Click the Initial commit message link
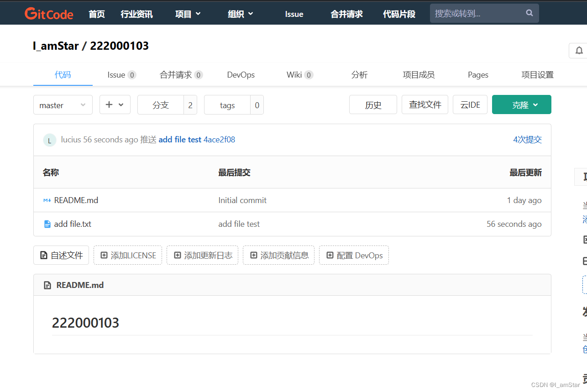Image resolution: width=587 pixels, height=392 pixels. (242, 200)
